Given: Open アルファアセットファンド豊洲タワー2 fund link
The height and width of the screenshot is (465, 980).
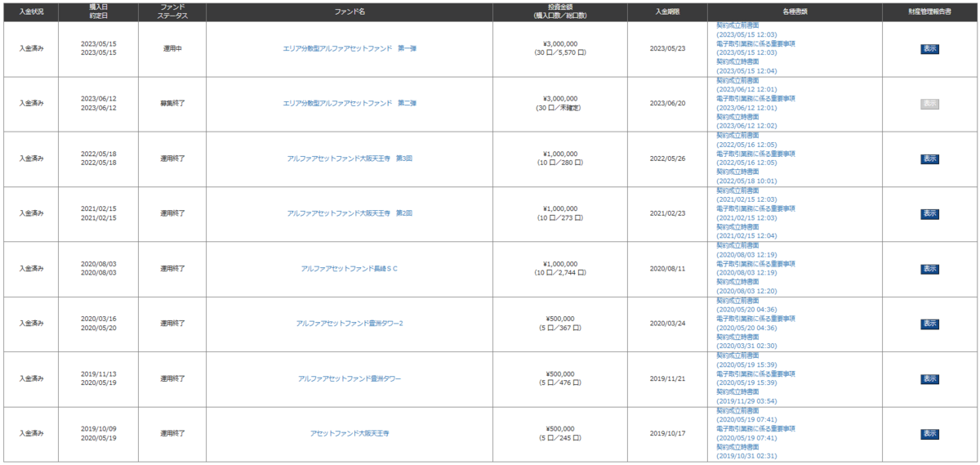Looking at the screenshot, I should click(x=350, y=324).
